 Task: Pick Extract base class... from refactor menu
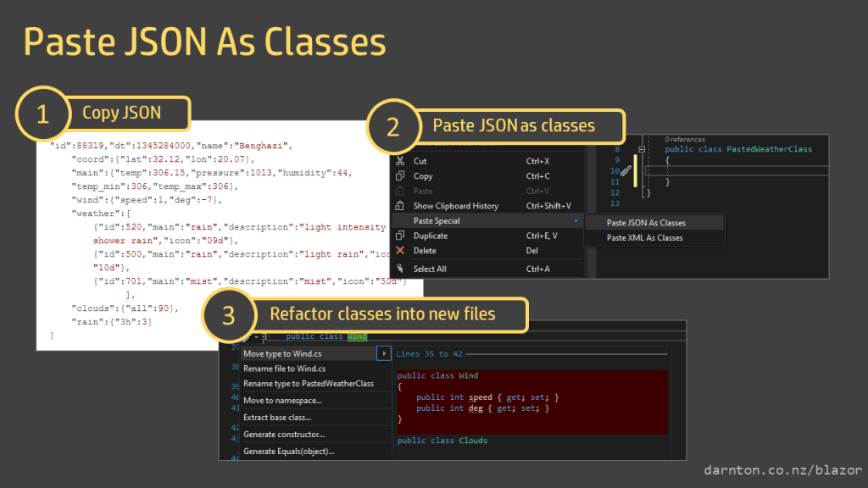pos(277,417)
